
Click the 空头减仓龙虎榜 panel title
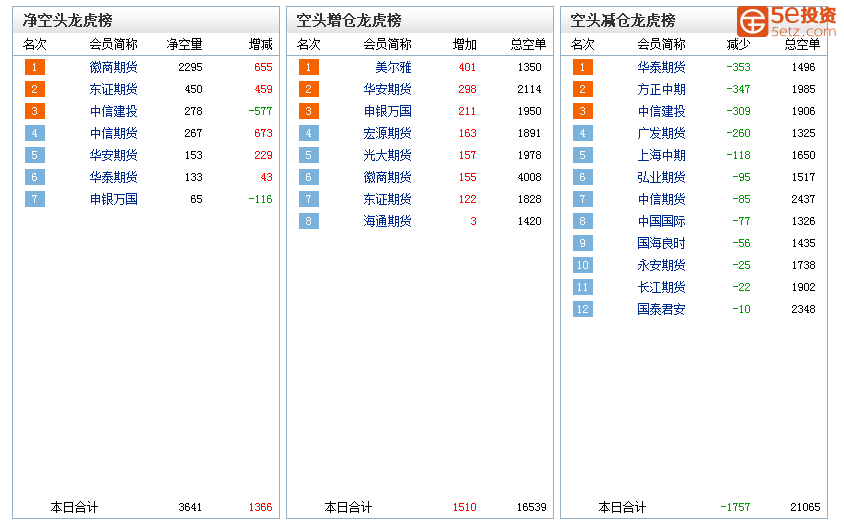pyautogui.click(x=623, y=20)
